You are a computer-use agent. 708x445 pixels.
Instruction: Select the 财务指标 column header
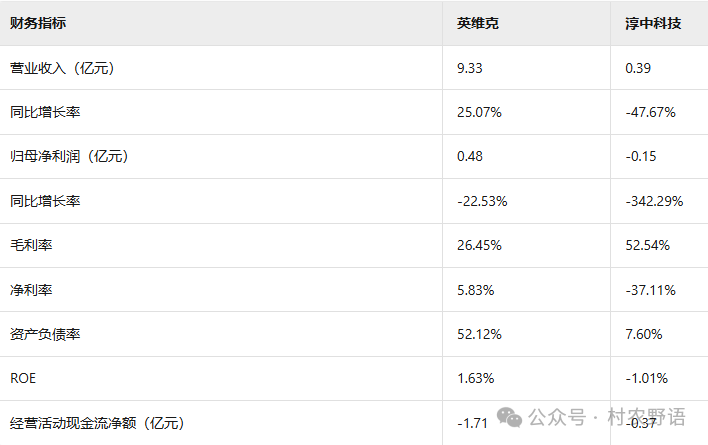point(38,23)
